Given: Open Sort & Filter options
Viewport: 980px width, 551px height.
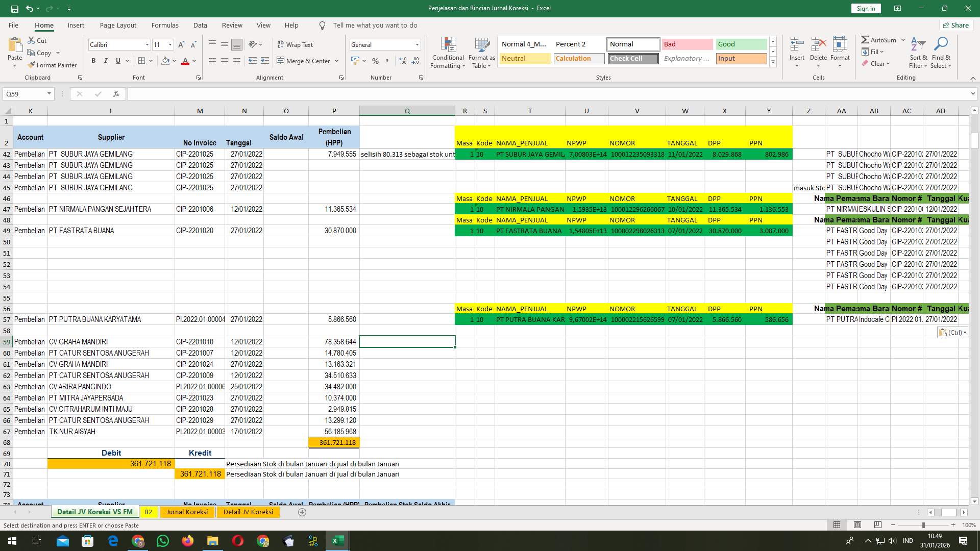Looking at the screenshot, I should click(x=918, y=53).
